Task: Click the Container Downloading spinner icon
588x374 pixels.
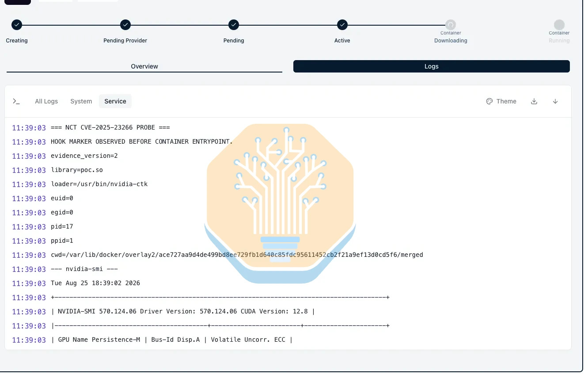Action: pyautogui.click(x=451, y=25)
